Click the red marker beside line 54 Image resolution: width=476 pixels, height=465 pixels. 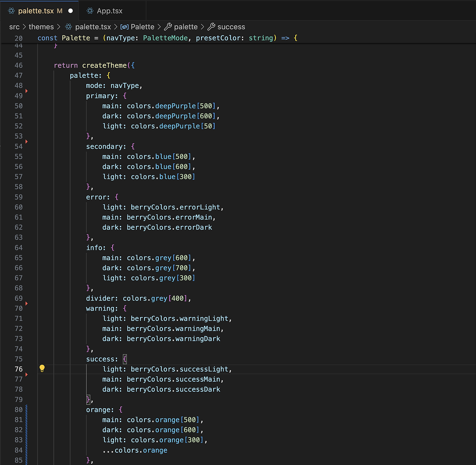(x=26, y=142)
